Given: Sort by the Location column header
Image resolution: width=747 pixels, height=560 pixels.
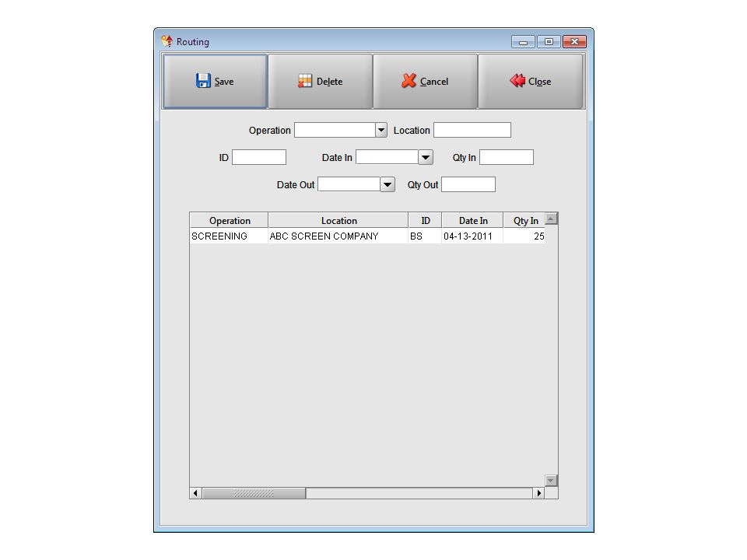Looking at the screenshot, I should 338,220.
